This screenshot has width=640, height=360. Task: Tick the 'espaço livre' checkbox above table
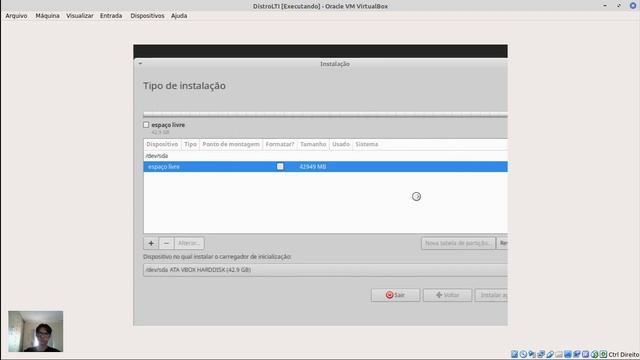point(146,125)
